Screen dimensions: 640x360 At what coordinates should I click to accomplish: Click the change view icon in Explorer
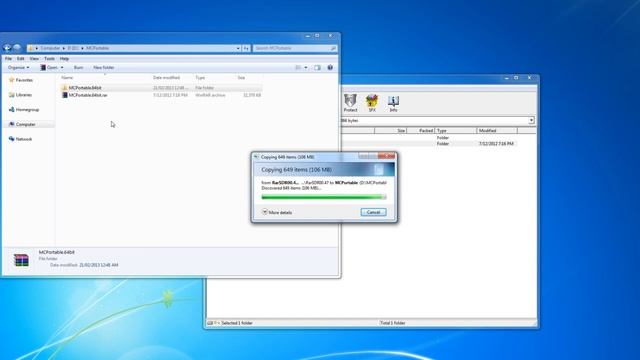298,67
